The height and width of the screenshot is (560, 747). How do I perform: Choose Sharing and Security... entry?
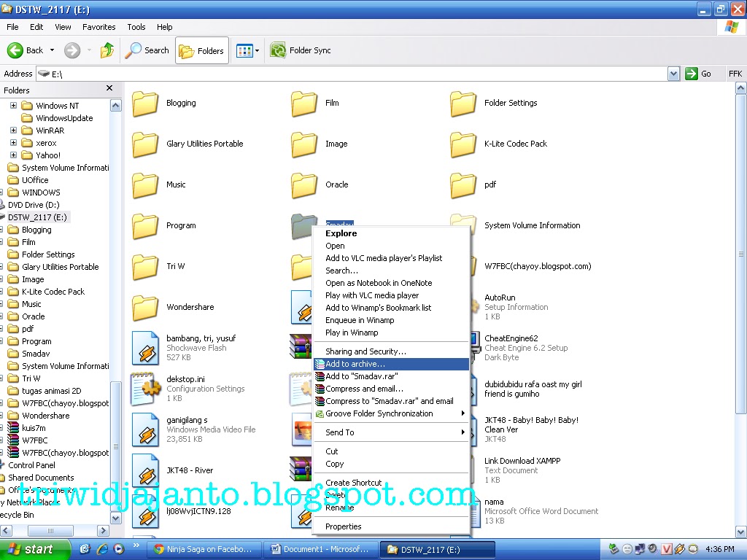[x=392, y=351]
